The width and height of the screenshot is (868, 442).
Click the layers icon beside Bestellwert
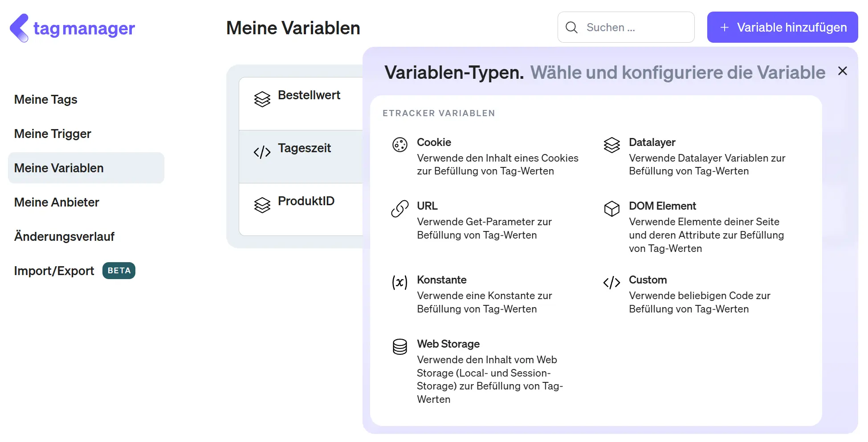(262, 99)
